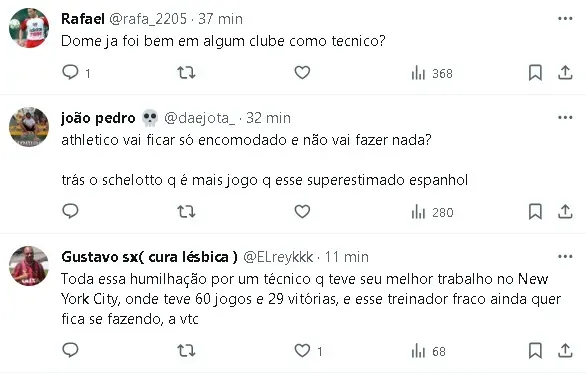View analytics showing 68 views
Screen dimensions: 586x374
[x=428, y=351]
